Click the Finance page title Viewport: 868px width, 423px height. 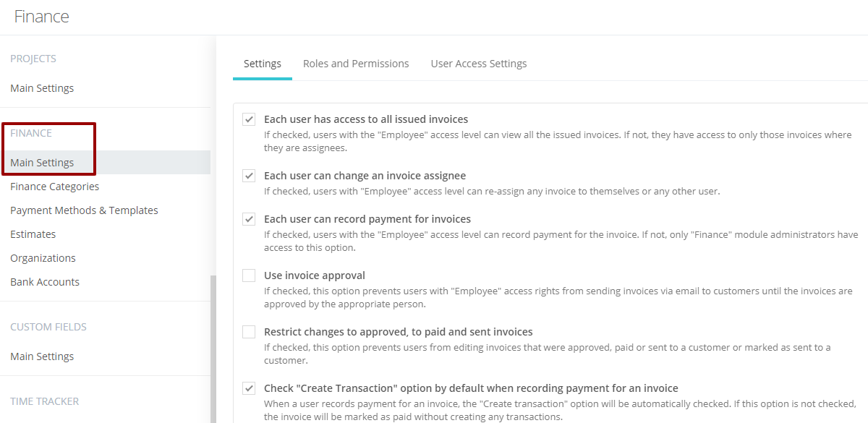(42, 17)
